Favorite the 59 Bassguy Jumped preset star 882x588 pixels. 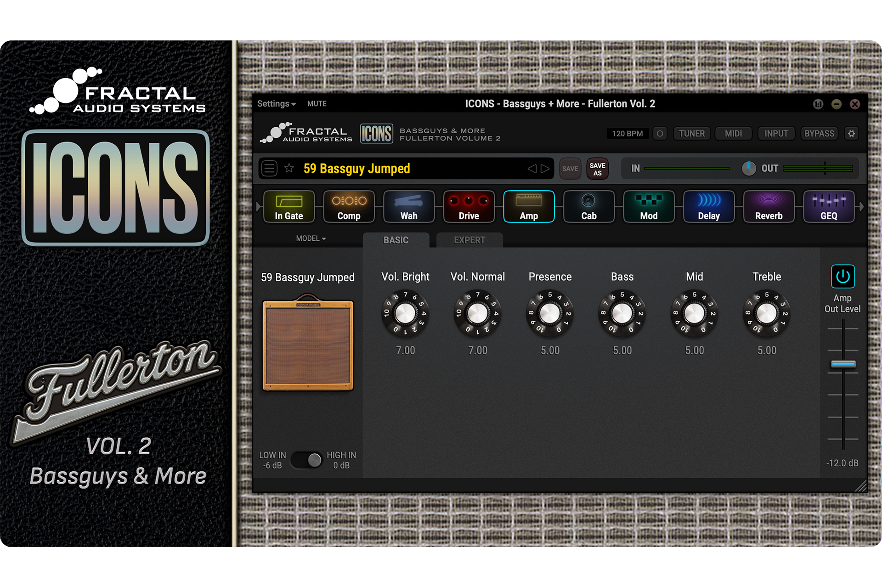point(289,169)
